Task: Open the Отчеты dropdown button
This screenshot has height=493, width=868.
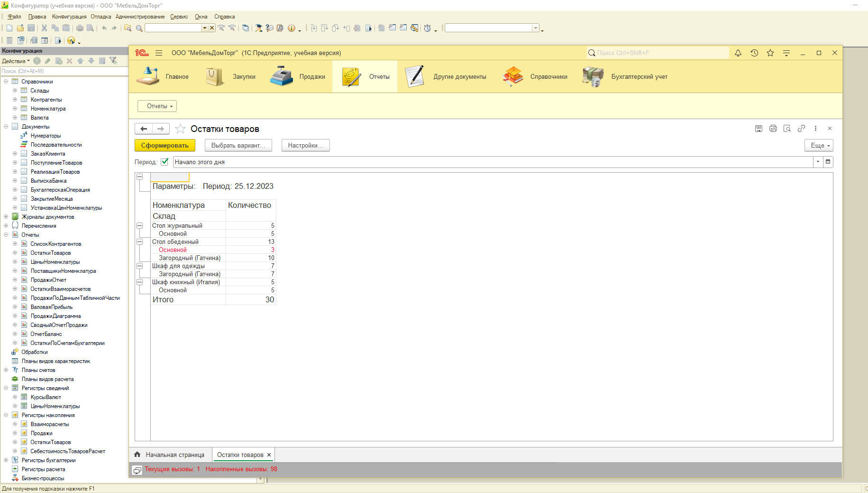Action: 157,106
